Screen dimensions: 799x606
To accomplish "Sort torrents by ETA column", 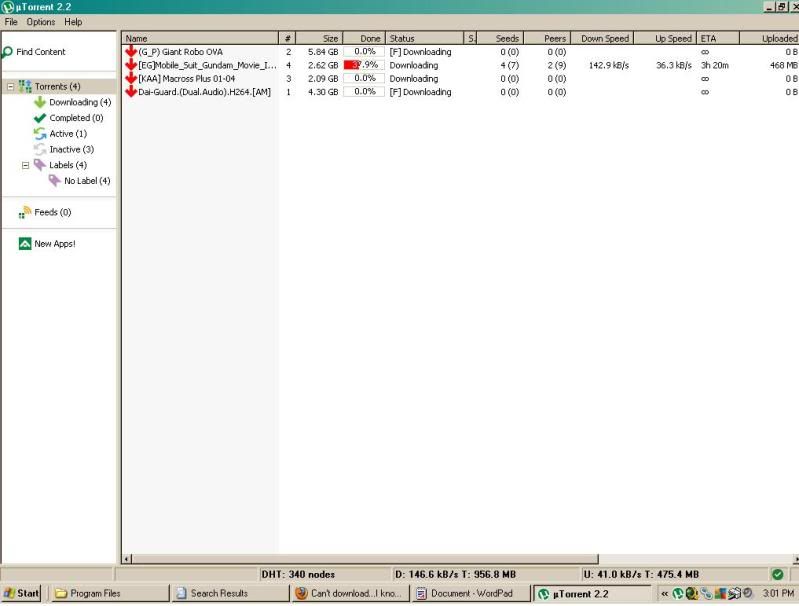I will click(718, 38).
